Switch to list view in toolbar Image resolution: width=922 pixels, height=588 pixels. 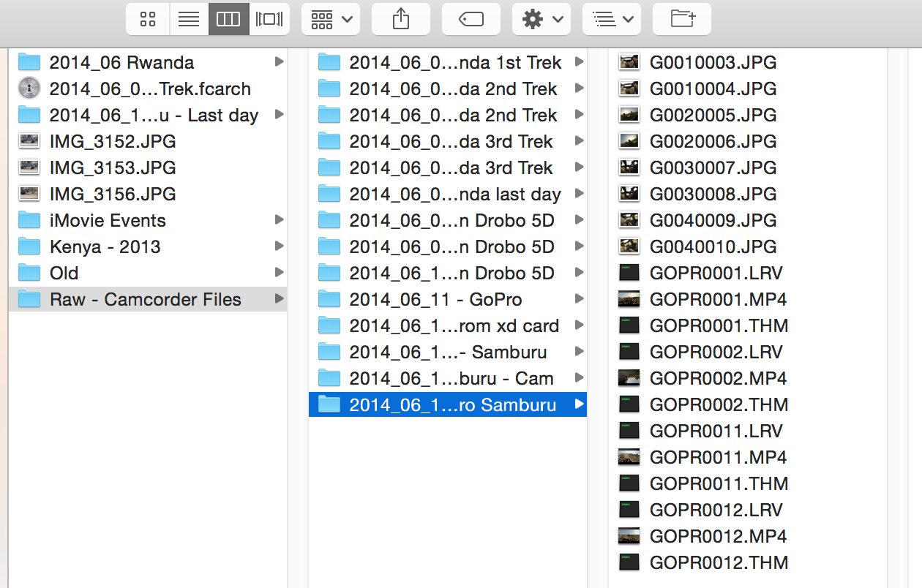coord(189,20)
